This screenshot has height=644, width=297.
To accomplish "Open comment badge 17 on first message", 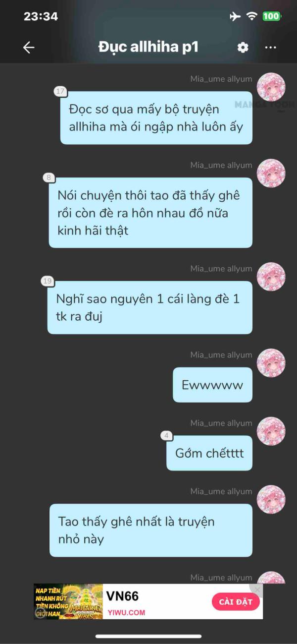I will pos(60,91).
